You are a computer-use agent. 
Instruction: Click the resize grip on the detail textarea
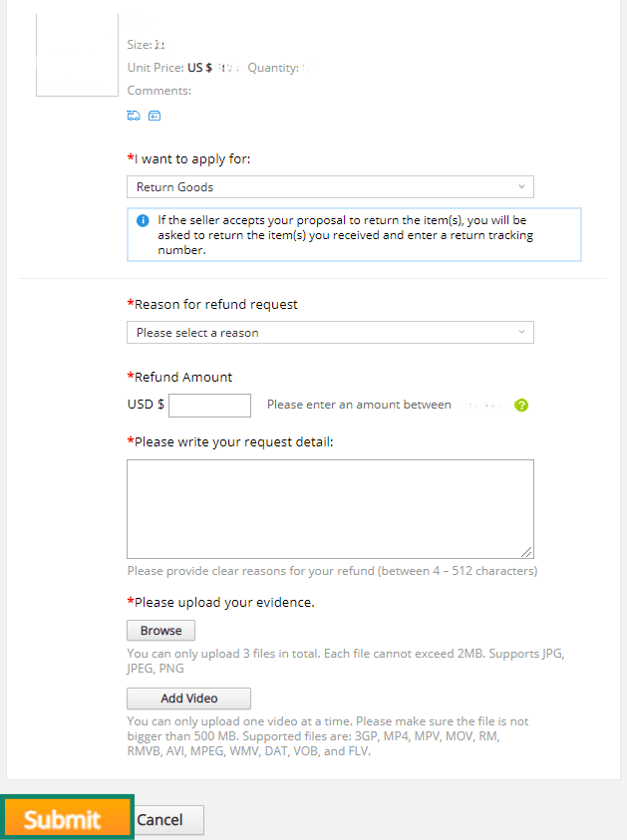click(528, 553)
